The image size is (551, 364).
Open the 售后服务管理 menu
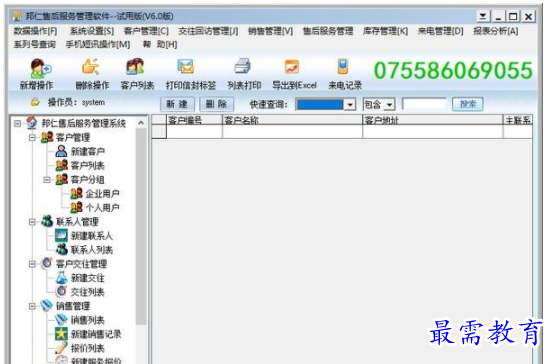328,31
